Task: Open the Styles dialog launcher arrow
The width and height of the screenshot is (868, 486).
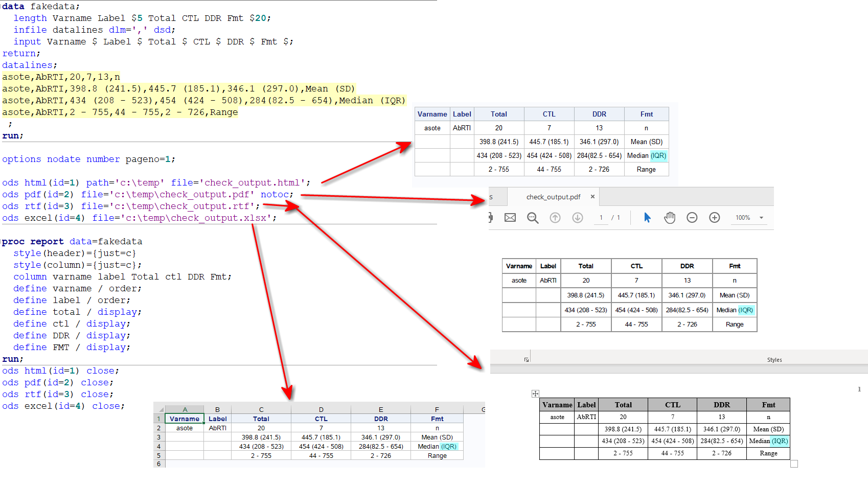Action: tap(527, 360)
